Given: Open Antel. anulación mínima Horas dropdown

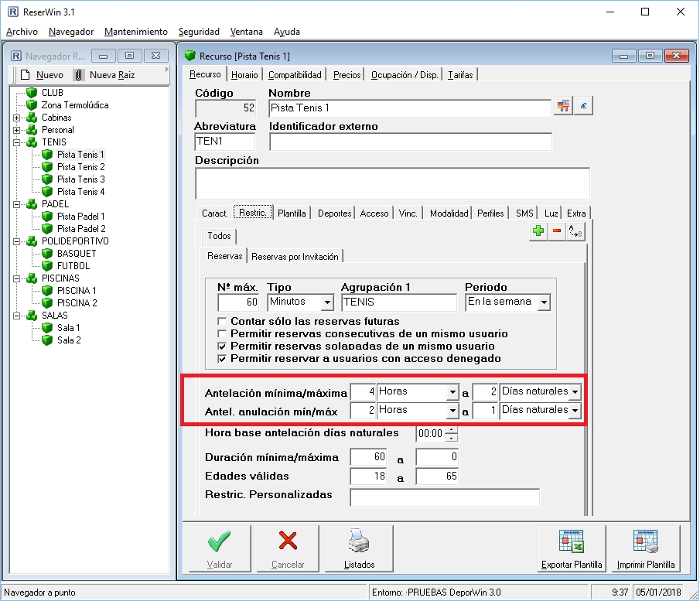Looking at the screenshot, I should [x=452, y=411].
